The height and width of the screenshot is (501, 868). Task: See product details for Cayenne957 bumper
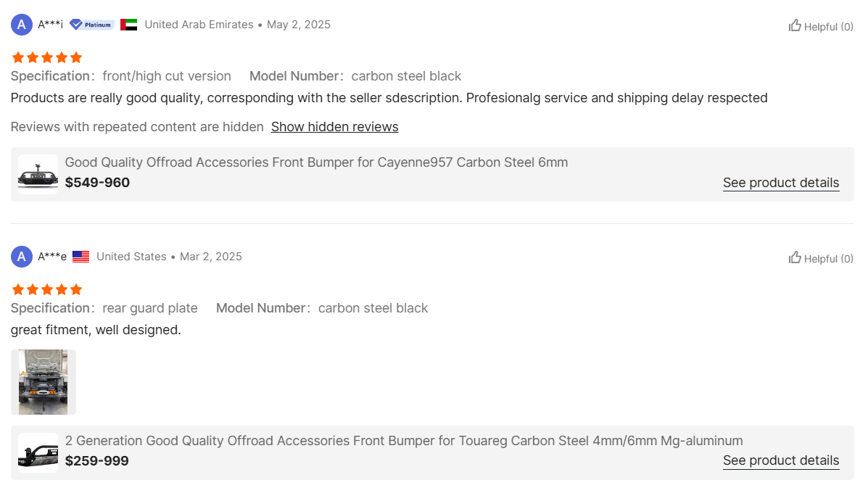point(780,183)
